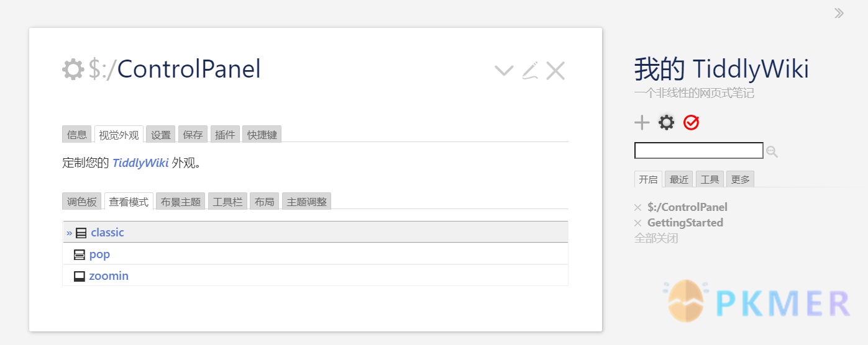Close the ControlPanel tiddler with X icon
Viewport: 868px width, 345px height.
pyautogui.click(x=555, y=71)
